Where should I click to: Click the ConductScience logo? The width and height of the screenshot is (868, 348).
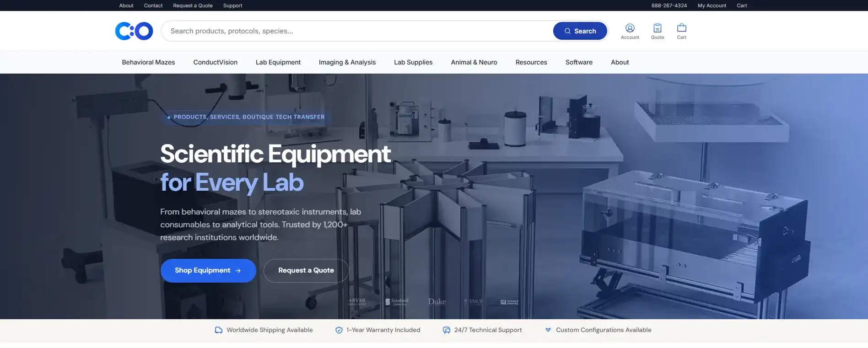134,31
